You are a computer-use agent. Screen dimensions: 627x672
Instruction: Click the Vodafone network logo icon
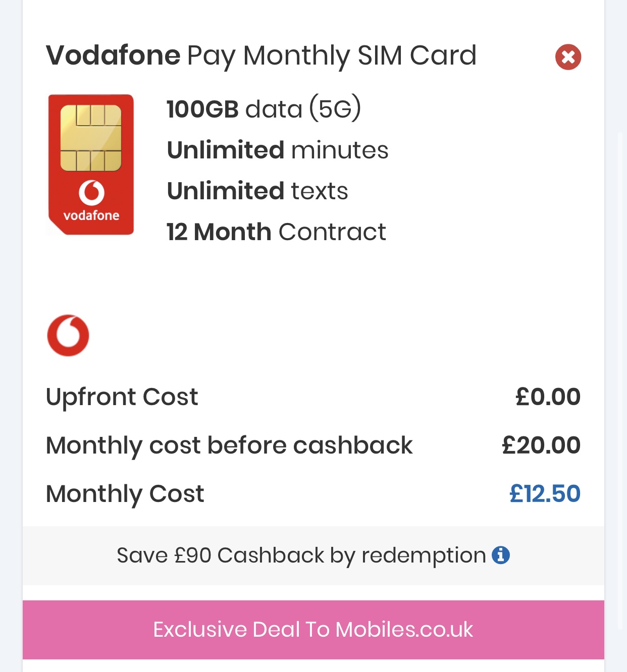pyautogui.click(x=68, y=335)
